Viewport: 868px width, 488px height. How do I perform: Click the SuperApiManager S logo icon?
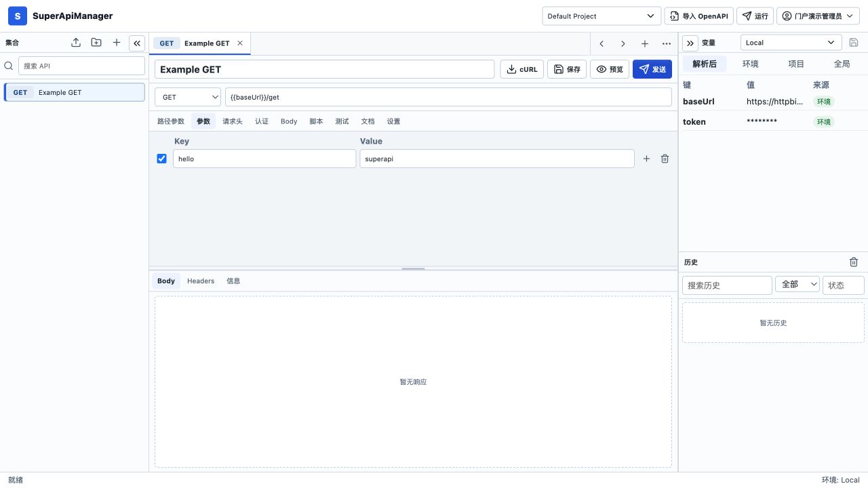pyautogui.click(x=18, y=16)
